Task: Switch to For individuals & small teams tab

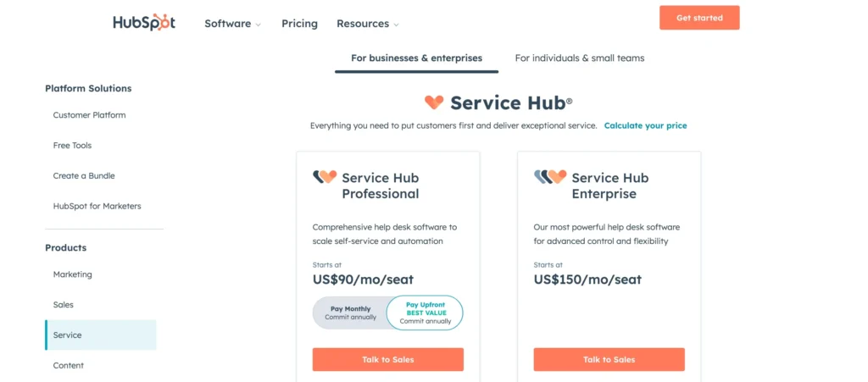Action: (x=580, y=58)
